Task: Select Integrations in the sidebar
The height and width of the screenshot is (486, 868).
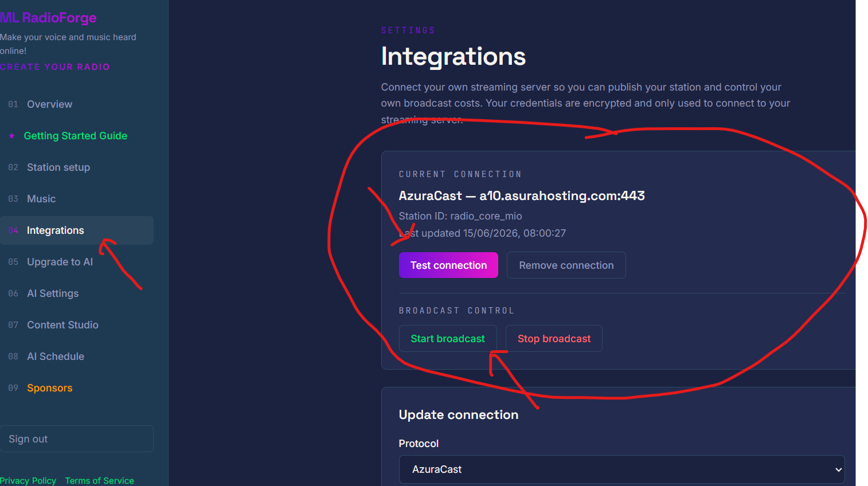Action: (x=77, y=230)
